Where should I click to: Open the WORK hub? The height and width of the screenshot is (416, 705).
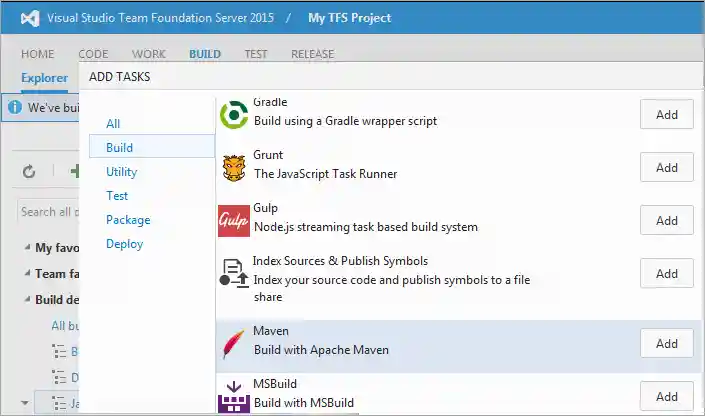click(x=148, y=54)
